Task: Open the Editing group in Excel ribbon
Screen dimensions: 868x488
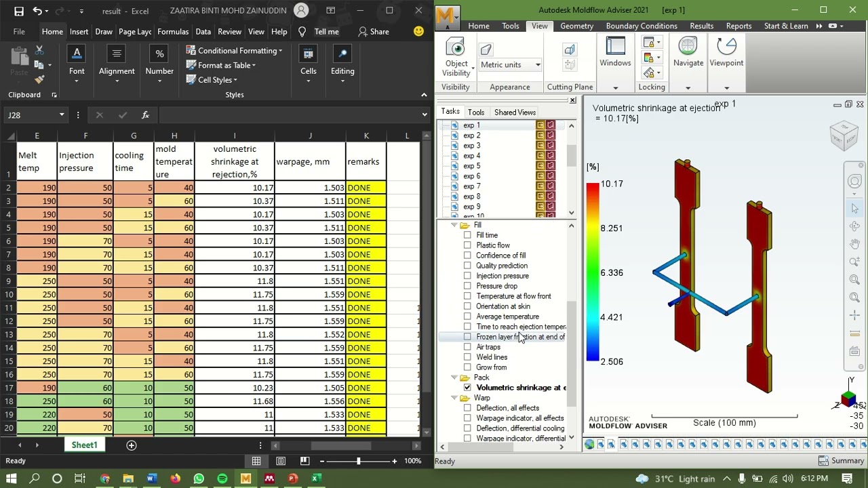Action: (342, 64)
